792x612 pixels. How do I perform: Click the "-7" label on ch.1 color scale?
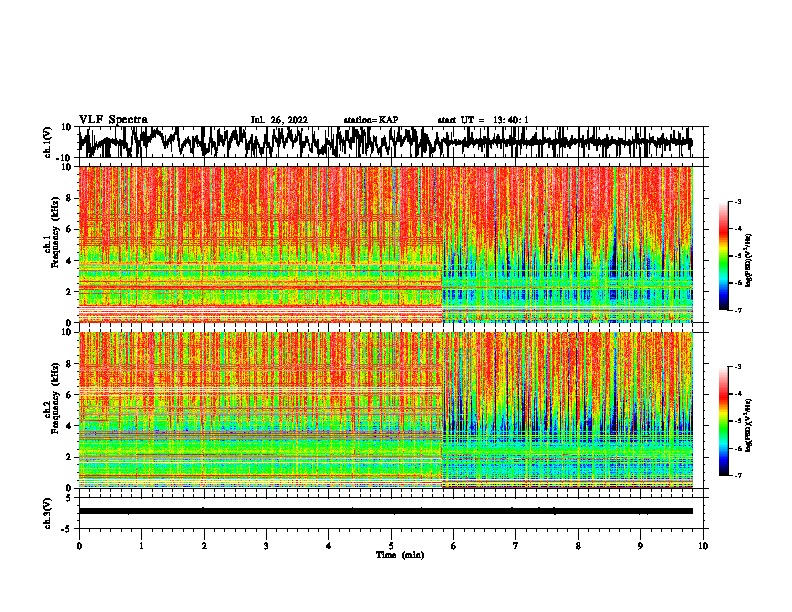(738, 310)
